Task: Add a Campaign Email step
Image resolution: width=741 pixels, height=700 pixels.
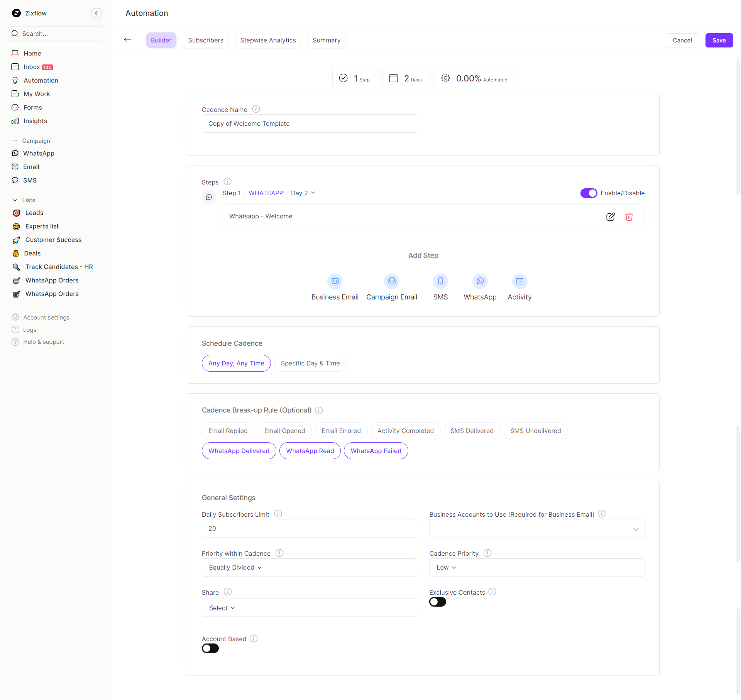Action: [391, 281]
